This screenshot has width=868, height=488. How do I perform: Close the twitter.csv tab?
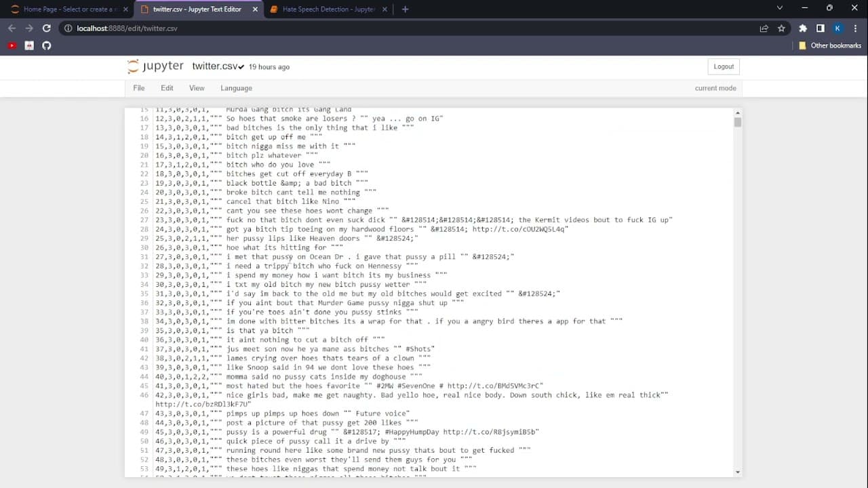click(254, 9)
